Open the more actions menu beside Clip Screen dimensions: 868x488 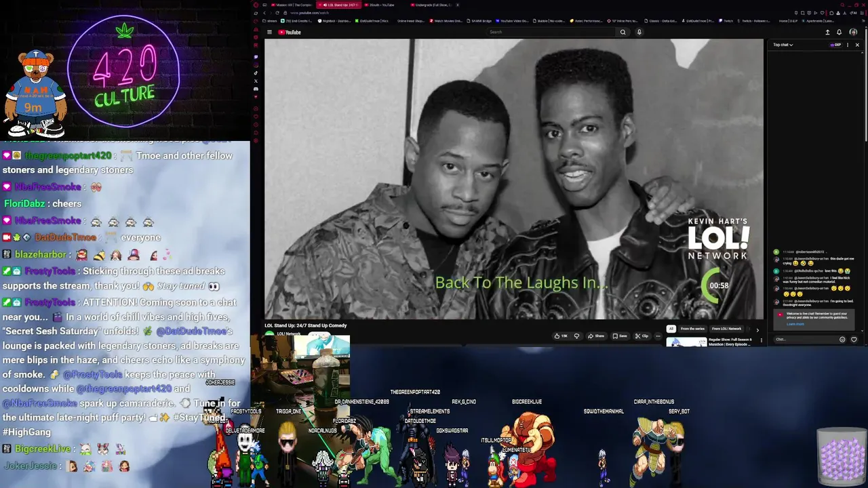click(658, 336)
